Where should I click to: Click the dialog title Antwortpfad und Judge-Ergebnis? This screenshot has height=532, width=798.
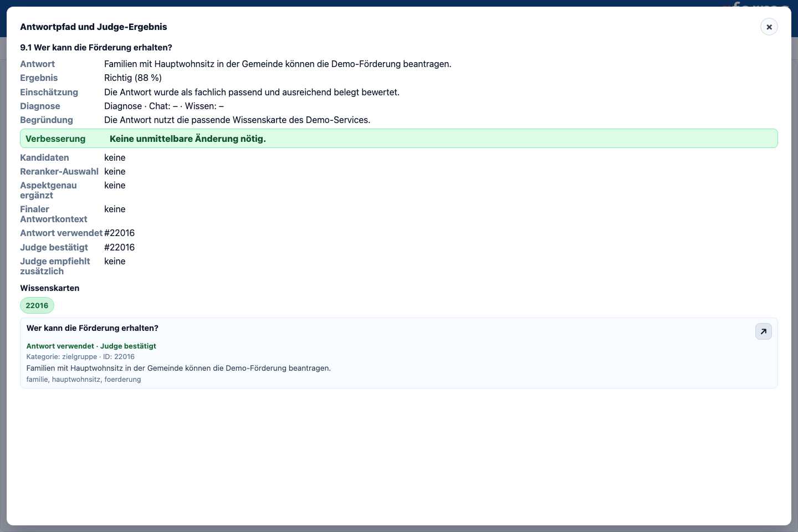(94, 27)
